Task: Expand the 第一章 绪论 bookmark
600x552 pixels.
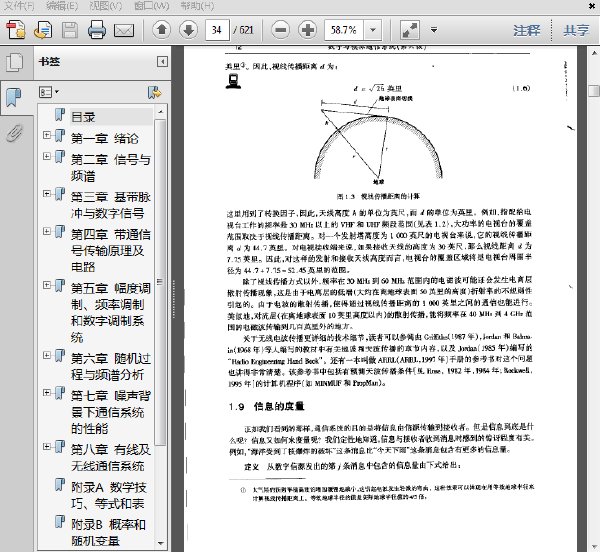Action: 47,135
